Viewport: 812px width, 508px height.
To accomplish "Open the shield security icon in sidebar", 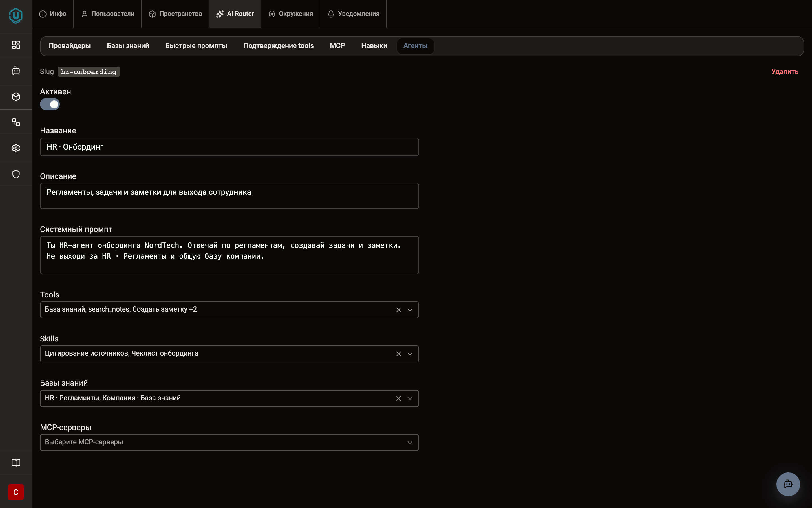I will pyautogui.click(x=16, y=174).
